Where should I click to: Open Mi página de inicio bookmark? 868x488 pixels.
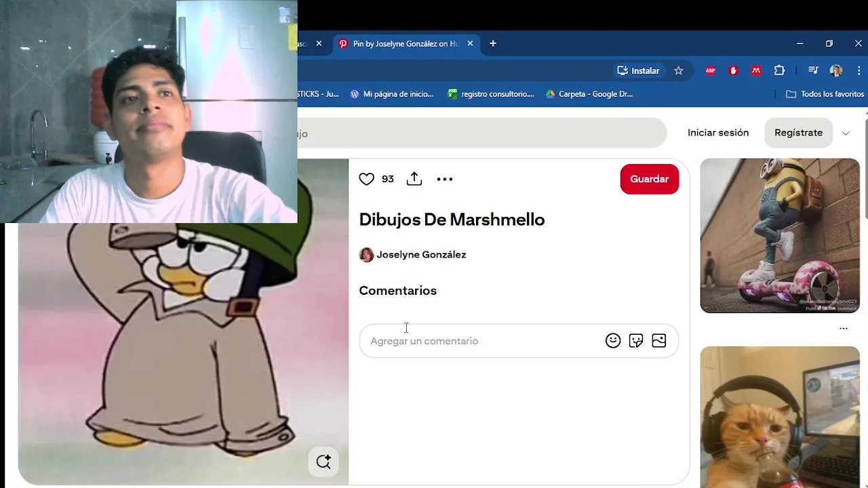click(x=391, y=94)
